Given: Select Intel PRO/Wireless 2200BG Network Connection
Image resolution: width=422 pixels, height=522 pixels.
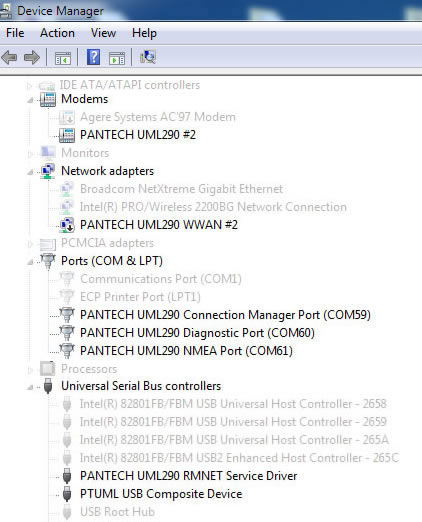Looking at the screenshot, I should [213, 207].
